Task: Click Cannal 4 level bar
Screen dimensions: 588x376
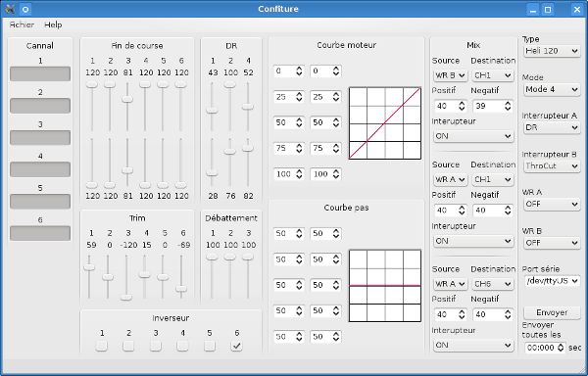Action: (40, 169)
